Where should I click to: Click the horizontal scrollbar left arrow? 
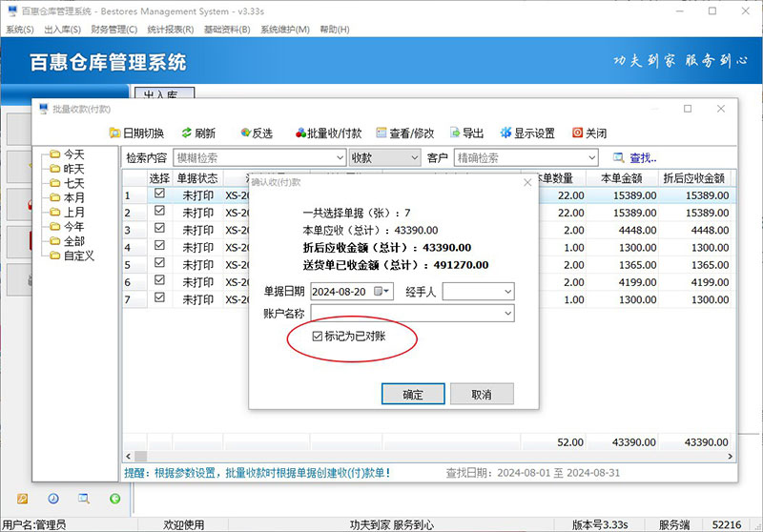click(x=129, y=456)
